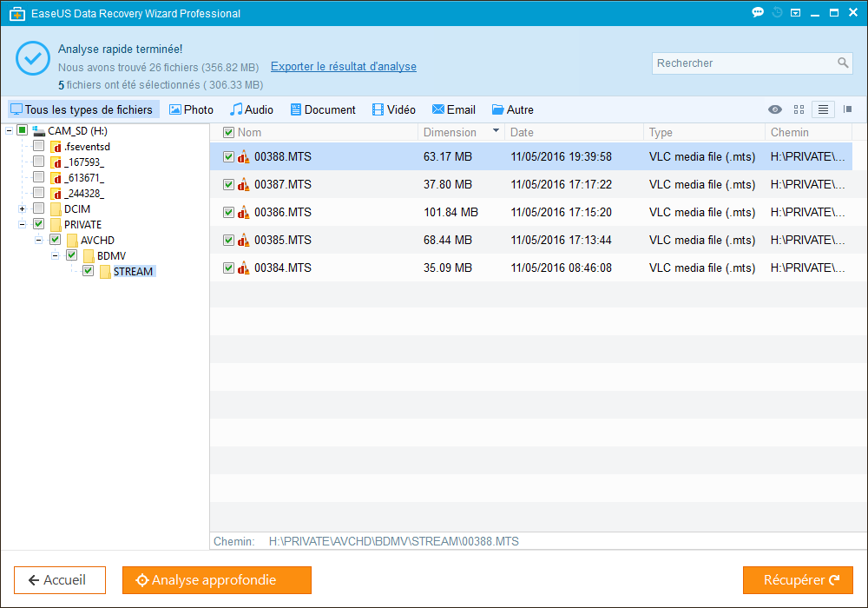
Task: Switch to list view layout
Action: tap(823, 109)
